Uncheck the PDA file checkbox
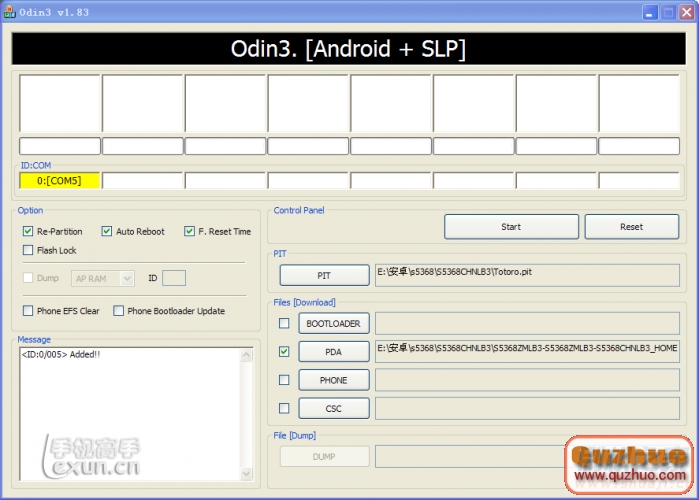699x500 pixels. click(x=284, y=352)
